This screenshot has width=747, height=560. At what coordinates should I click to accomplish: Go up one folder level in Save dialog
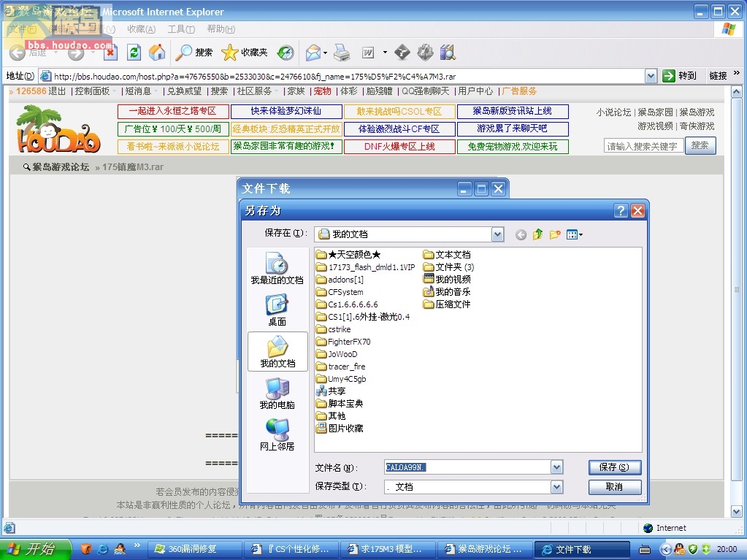[538, 234]
